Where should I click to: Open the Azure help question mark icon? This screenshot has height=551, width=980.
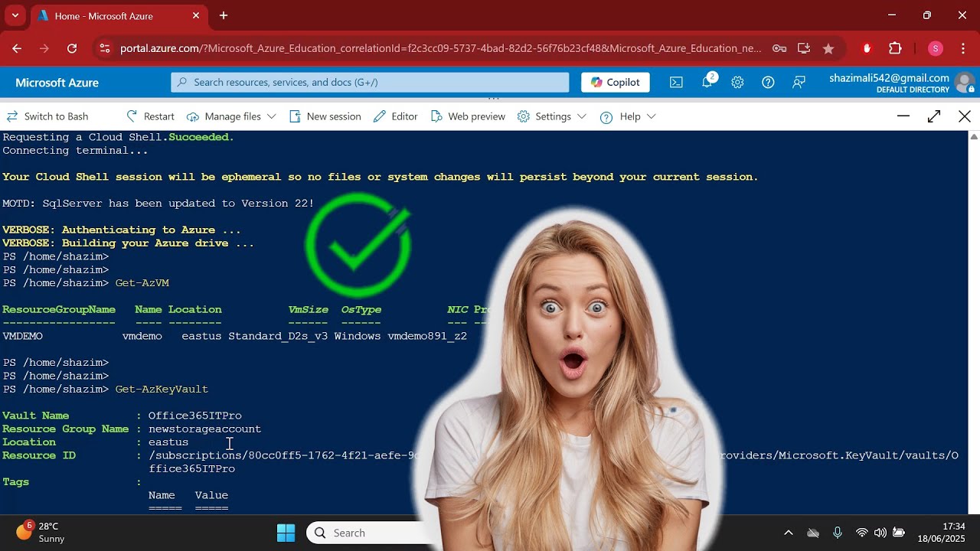click(768, 82)
